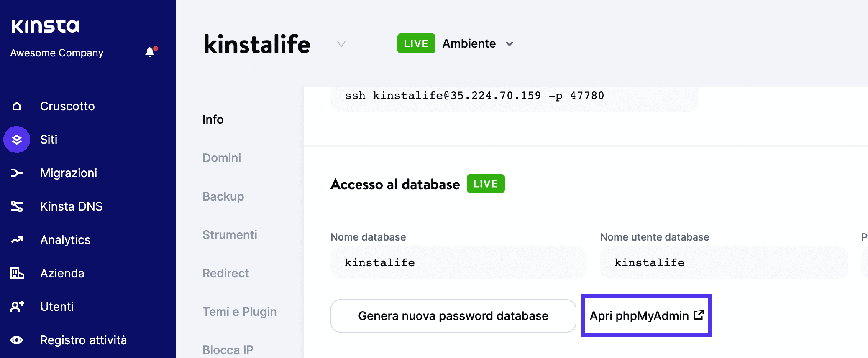
Task: Open Analytics page
Action: click(x=65, y=240)
